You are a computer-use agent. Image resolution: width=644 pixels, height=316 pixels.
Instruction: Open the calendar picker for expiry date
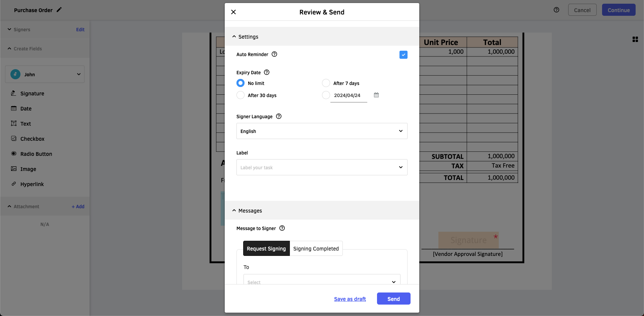[376, 95]
